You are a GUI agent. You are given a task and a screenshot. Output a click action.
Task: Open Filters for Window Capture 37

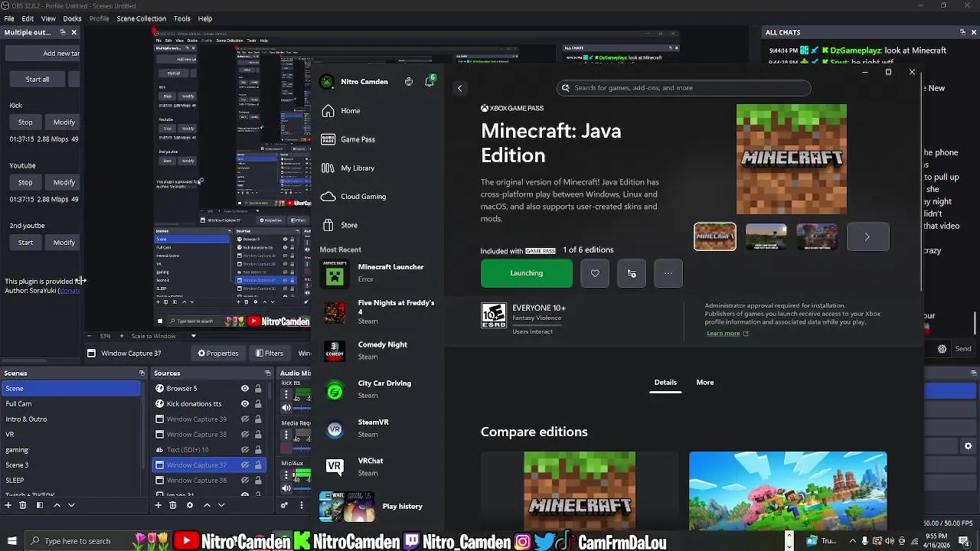(269, 354)
